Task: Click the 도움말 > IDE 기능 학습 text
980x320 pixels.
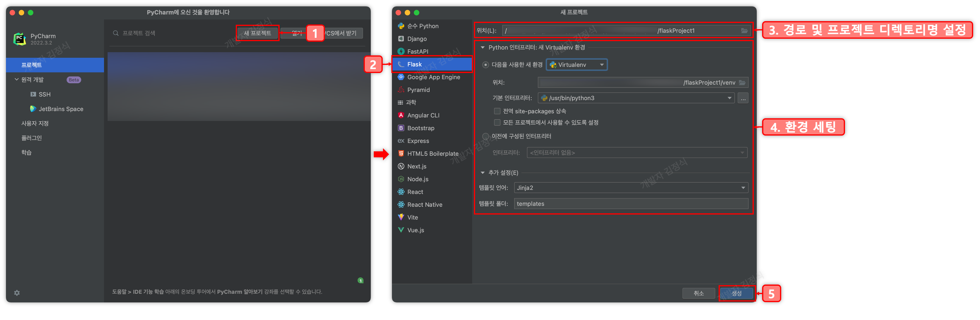Action: (138, 292)
